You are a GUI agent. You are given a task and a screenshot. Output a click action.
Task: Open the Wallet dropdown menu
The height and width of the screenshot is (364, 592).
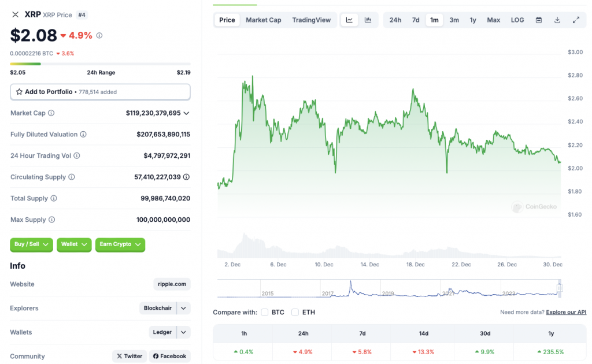(74, 244)
